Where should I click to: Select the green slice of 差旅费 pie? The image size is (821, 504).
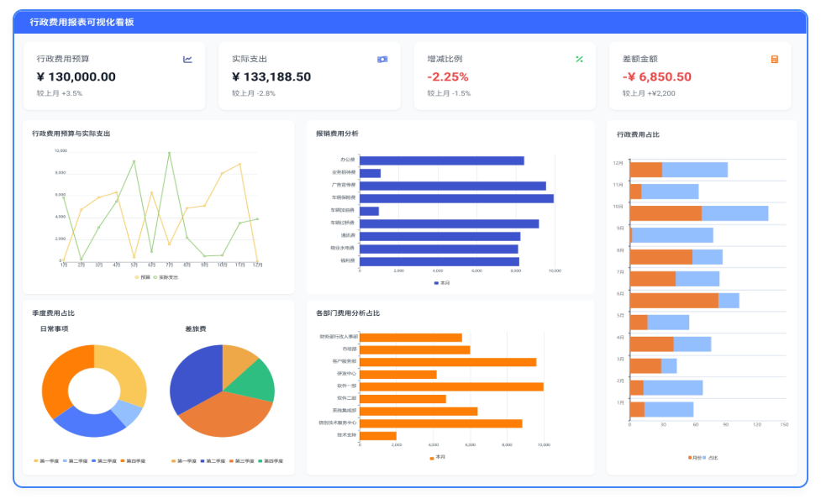click(256, 380)
